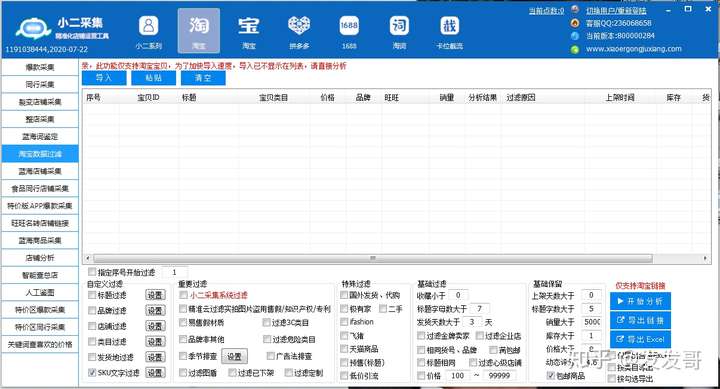The width and height of the screenshot is (720, 389).
Task: Enable 标题过滤 checkbox
Action: click(x=92, y=295)
